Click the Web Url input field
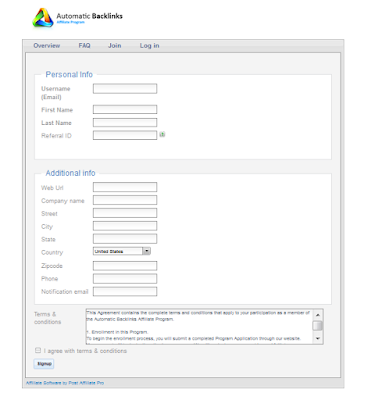 (x=125, y=187)
